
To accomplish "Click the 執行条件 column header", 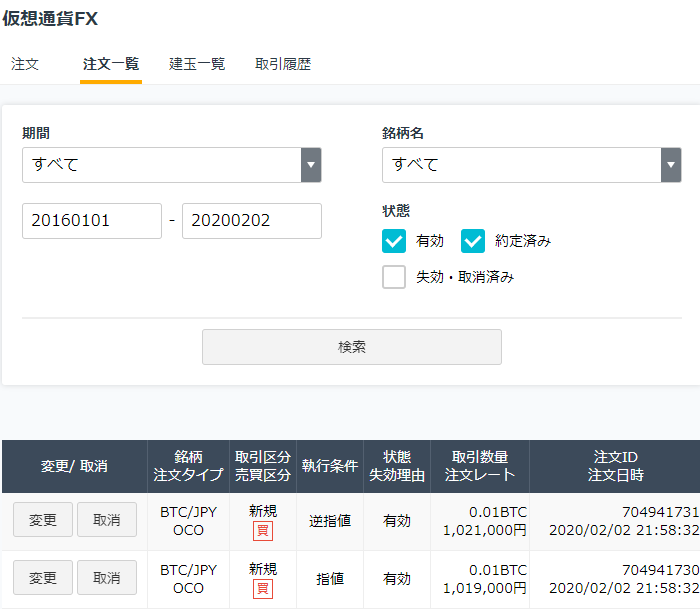I will [330, 466].
